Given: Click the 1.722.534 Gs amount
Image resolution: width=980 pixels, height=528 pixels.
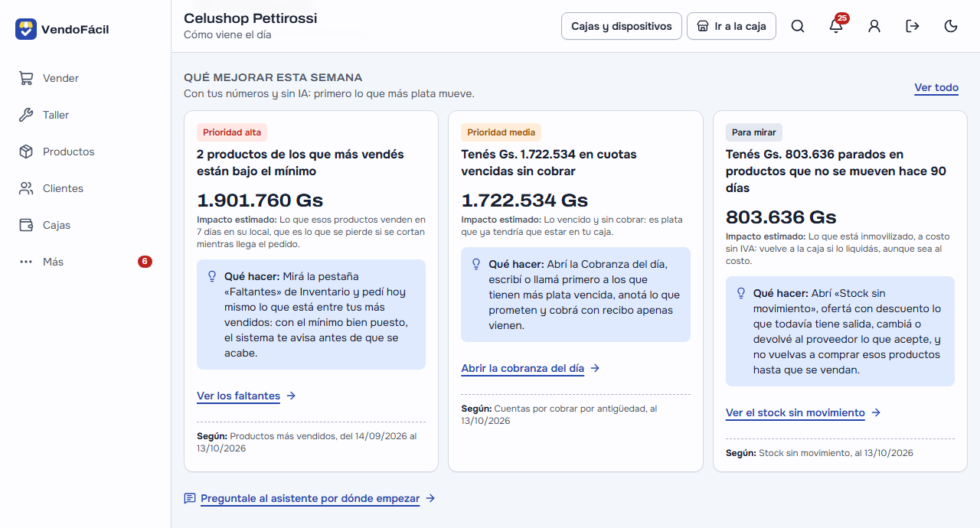Looking at the screenshot, I should [x=524, y=200].
